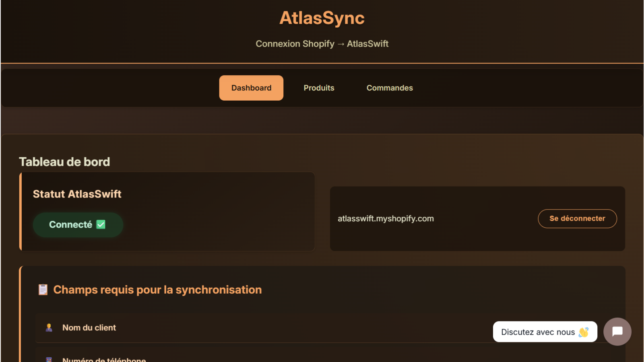Go to the Commandes tab
Screen dimensions: 644x362
pyautogui.click(x=390, y=88)
